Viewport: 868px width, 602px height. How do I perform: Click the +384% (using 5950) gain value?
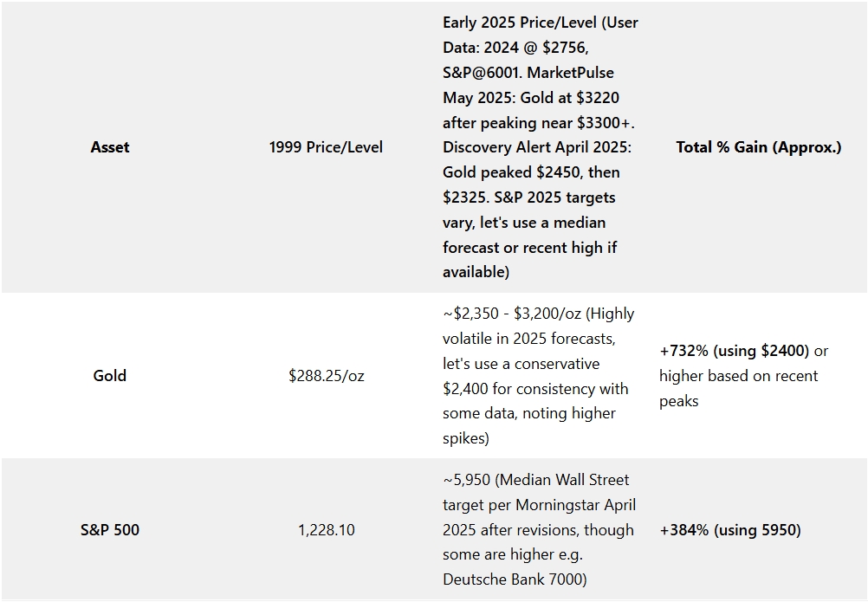(x=730, y=530)
